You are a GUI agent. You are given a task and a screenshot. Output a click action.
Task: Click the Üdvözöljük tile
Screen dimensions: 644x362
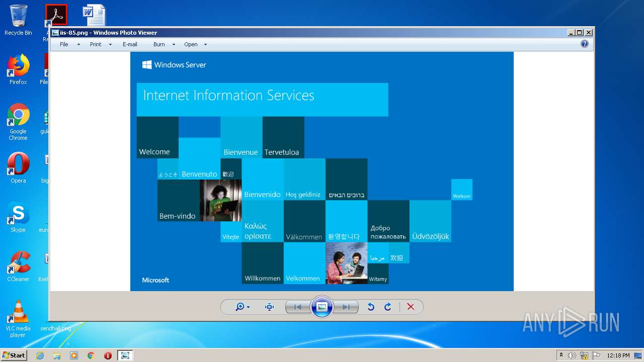pos(430,221)
